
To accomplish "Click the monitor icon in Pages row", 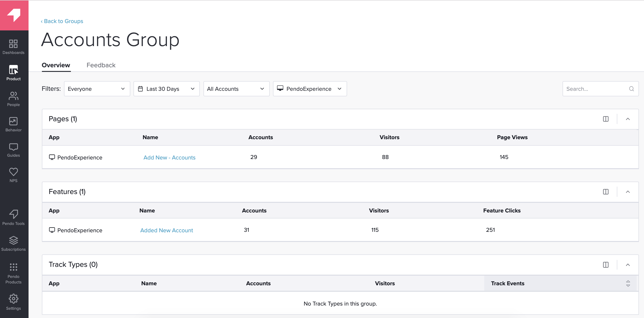I will [52, 157].
